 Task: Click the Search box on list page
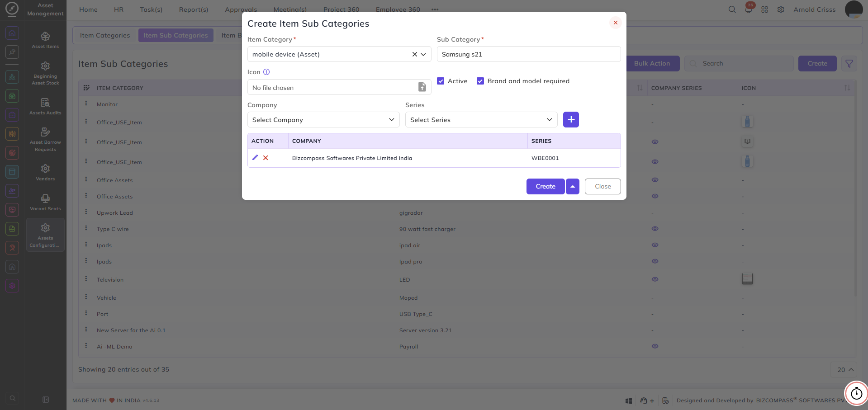point(739,64)
